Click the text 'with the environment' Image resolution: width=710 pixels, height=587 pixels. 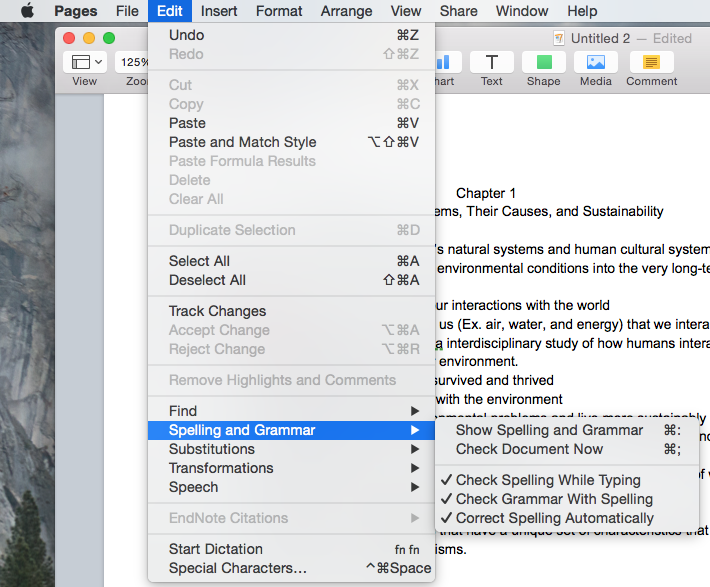(x=499, y=399)
